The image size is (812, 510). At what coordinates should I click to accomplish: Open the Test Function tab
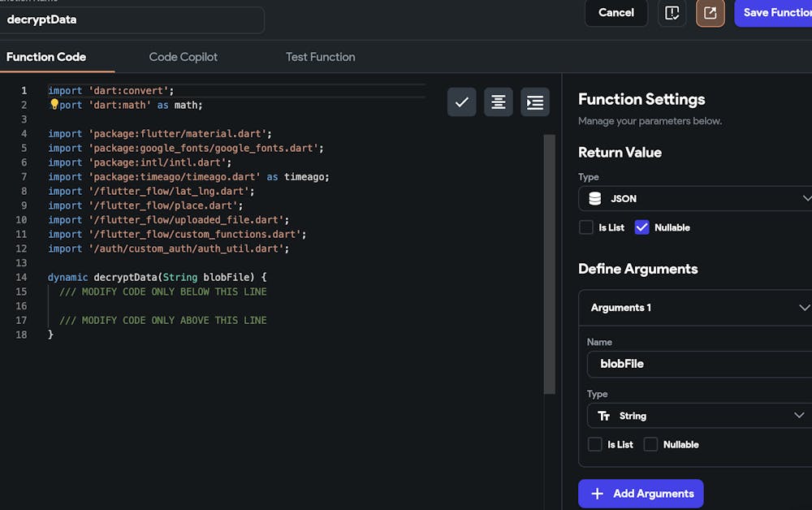(x=320, y=57)
